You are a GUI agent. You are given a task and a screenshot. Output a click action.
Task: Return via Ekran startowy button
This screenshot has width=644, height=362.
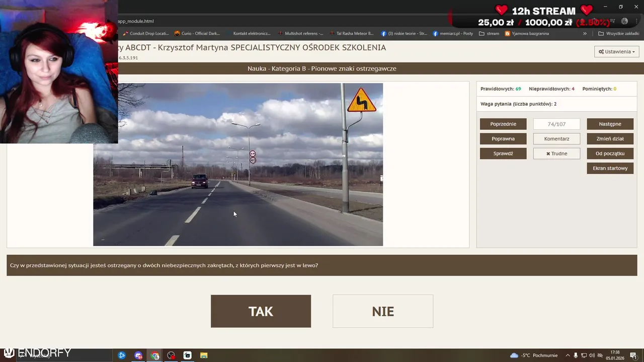(610, 168)
